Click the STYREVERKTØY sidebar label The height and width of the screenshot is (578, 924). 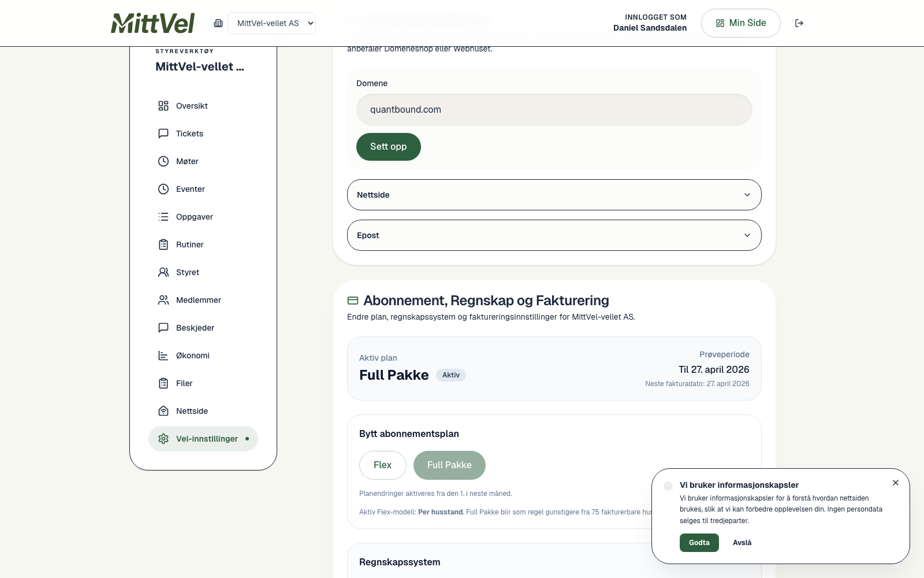pyautogui.click(x=184, y=51)
